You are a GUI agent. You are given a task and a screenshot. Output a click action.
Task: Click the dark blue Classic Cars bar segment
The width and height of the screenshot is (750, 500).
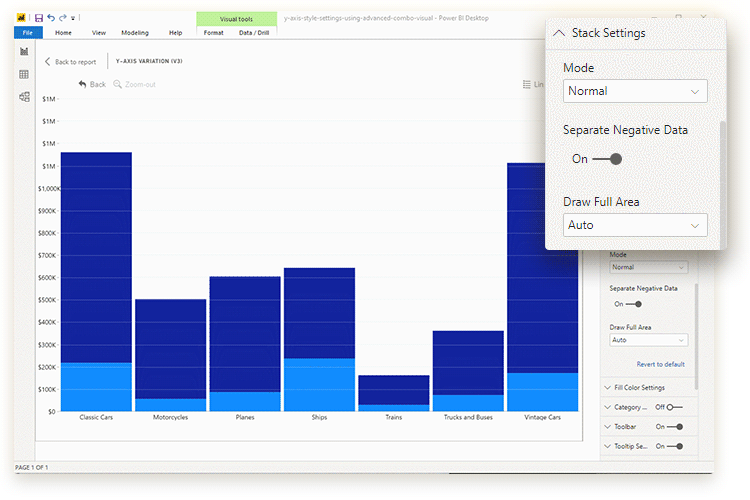coord(96,257)
